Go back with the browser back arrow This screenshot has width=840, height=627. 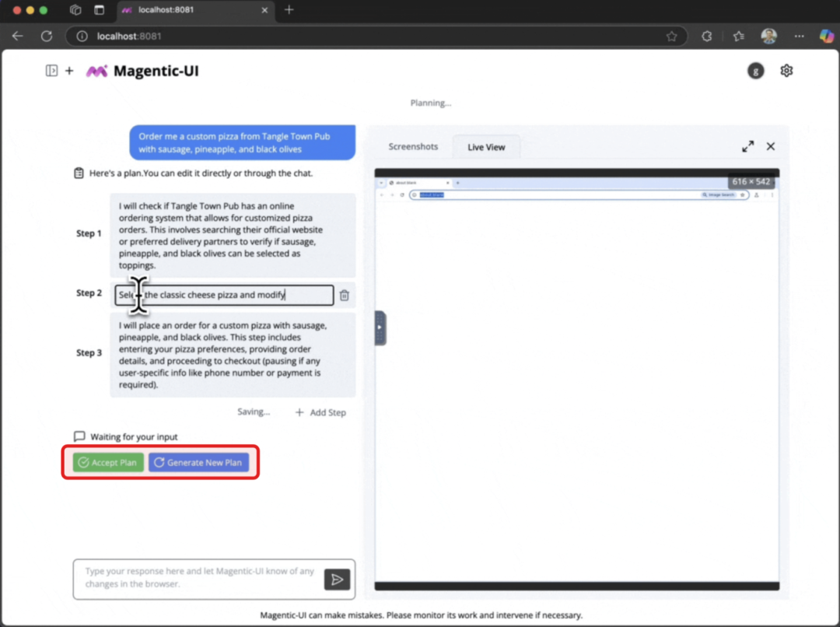pos(18,36)
